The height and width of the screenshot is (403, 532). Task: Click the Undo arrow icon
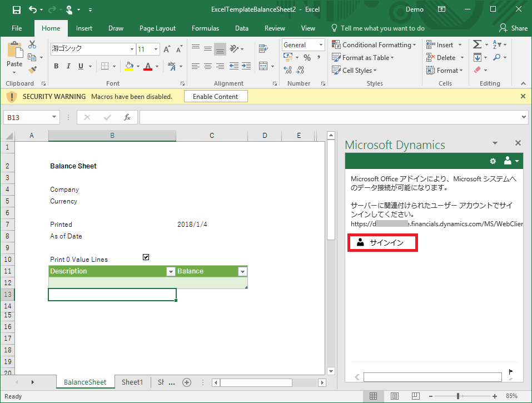[x=33, y=9]
